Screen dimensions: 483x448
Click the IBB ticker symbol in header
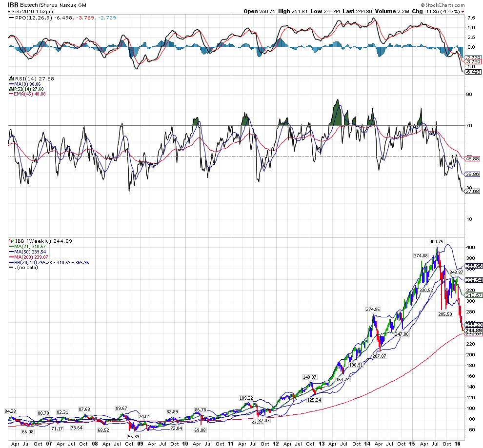coord(13,5)
